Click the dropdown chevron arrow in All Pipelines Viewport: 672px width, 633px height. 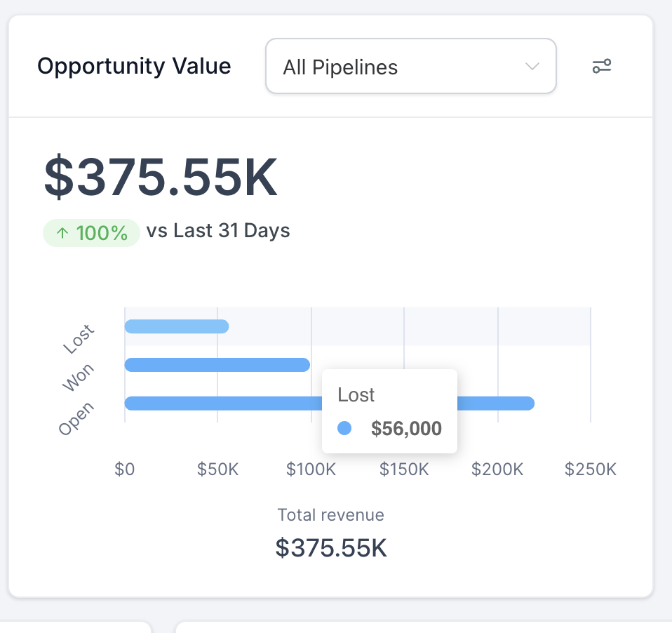pos(532,67)
